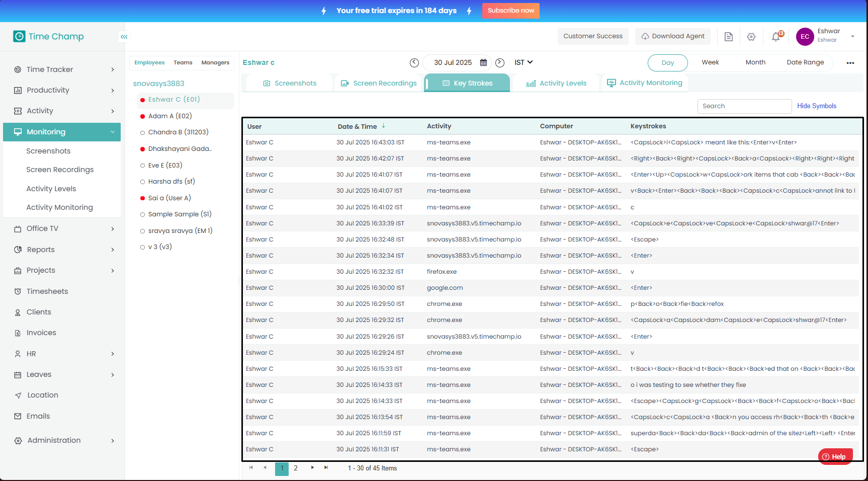Image resolution: width=868 pixels, height=481 pixels.
Task: Open the three-dots more options menu
Action: pyautogui.click(x=850, y=63)
